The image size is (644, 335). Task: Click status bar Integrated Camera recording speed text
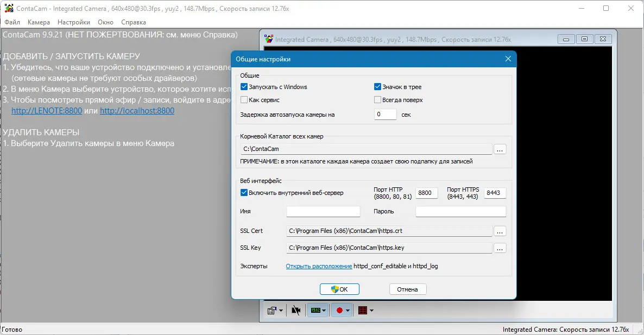click(566, 329)
